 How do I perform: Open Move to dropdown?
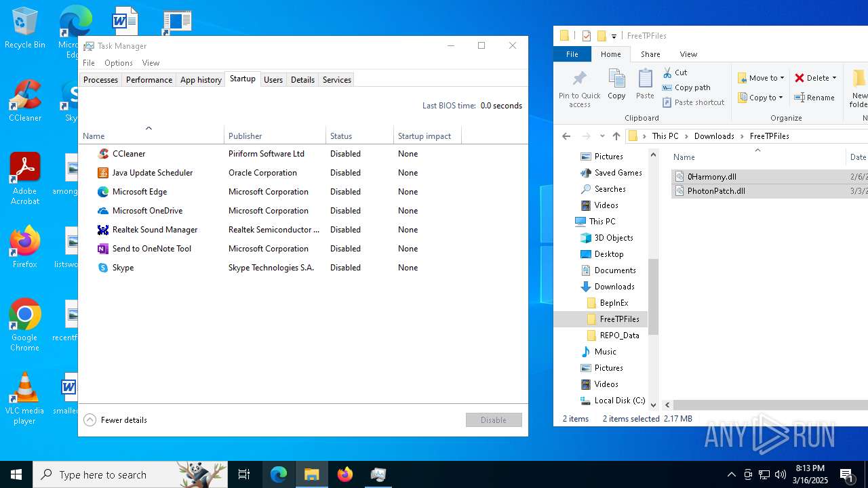(761, 78)
